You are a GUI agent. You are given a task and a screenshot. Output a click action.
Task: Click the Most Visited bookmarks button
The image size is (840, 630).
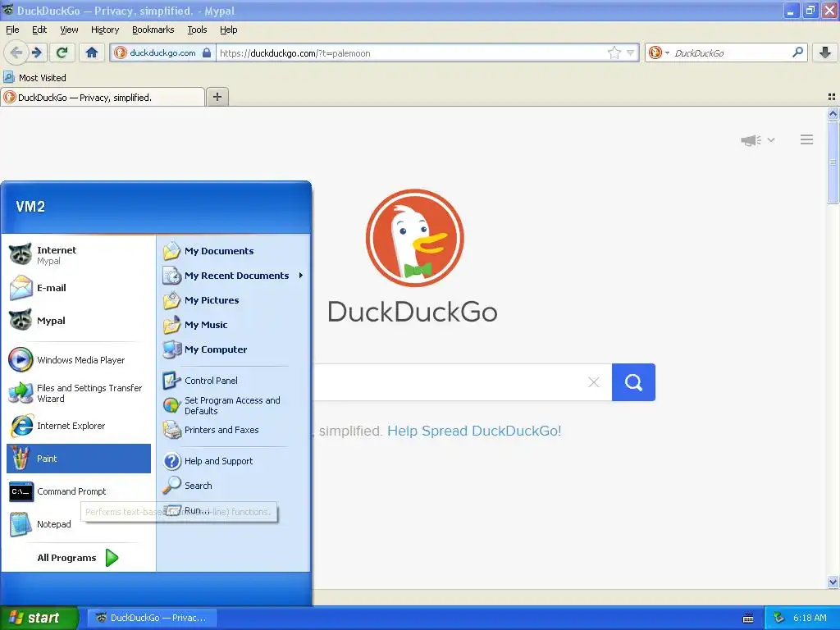(x=34, y=78)
